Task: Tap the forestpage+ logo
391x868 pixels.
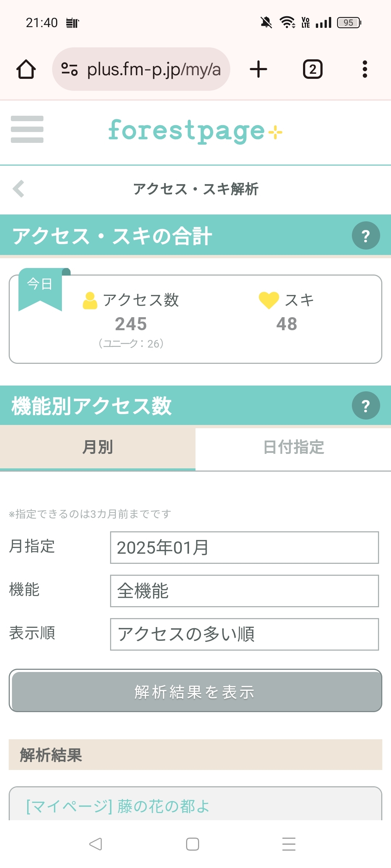Action: [195, 131]
